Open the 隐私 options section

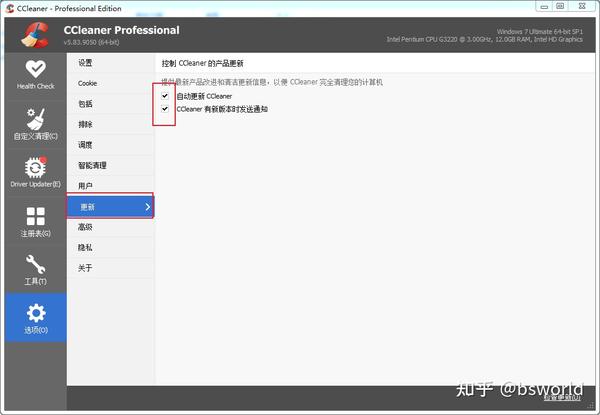[111, 247]
